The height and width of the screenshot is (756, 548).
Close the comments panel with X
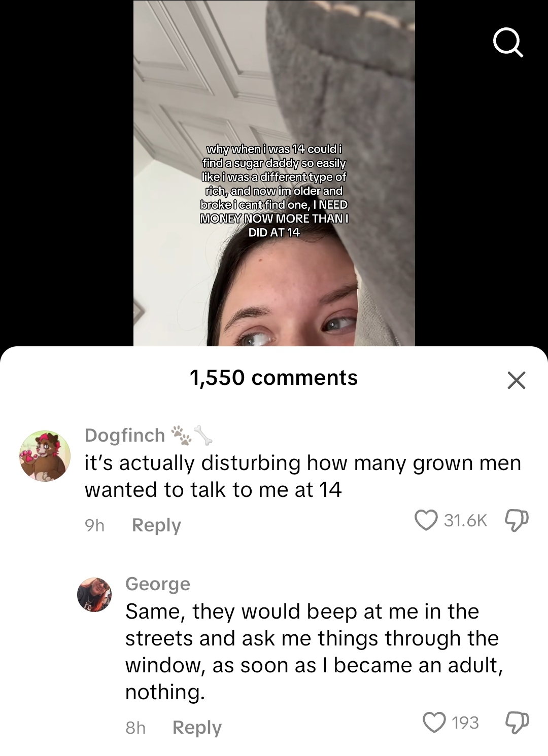click(x=517, y=380)
